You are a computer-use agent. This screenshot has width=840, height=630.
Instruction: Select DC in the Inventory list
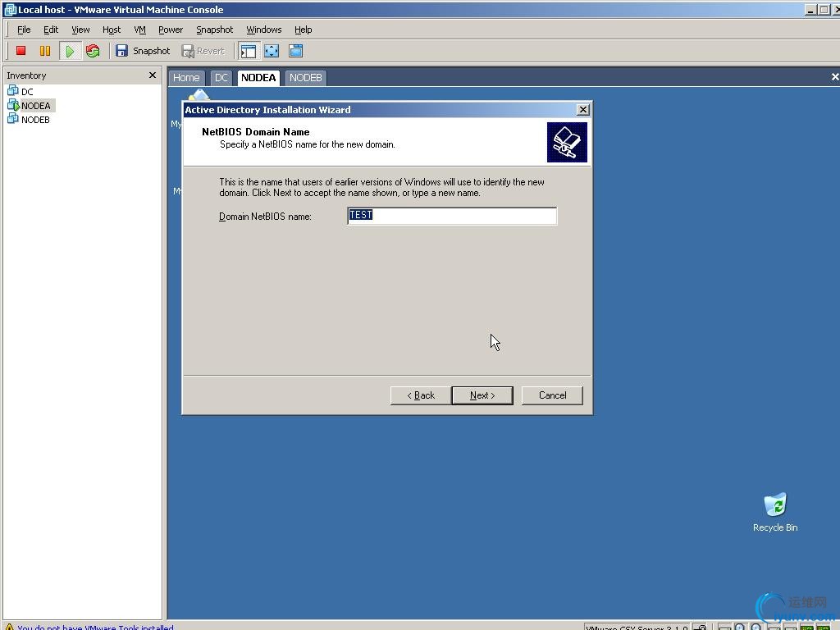(x=21, y=91)
